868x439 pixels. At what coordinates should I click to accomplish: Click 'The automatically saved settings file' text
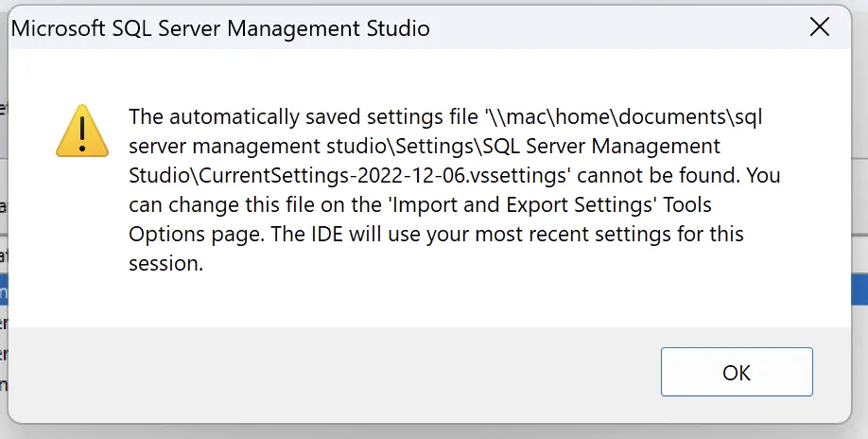point(304,117)
